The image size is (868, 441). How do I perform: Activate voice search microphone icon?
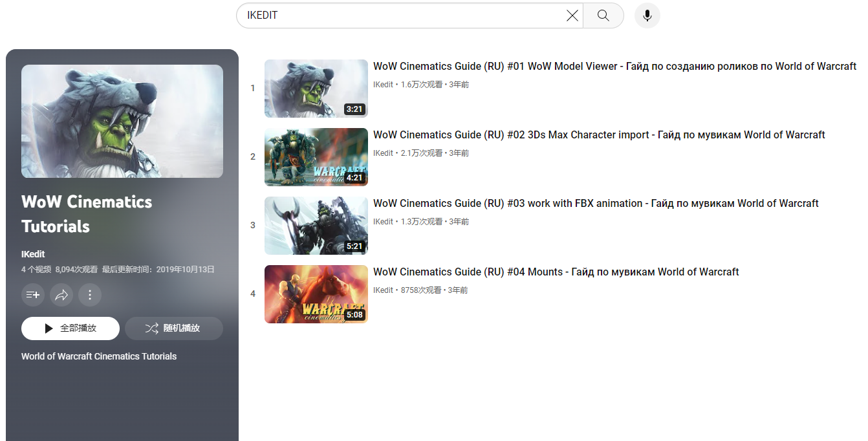(x=647, y=16)
